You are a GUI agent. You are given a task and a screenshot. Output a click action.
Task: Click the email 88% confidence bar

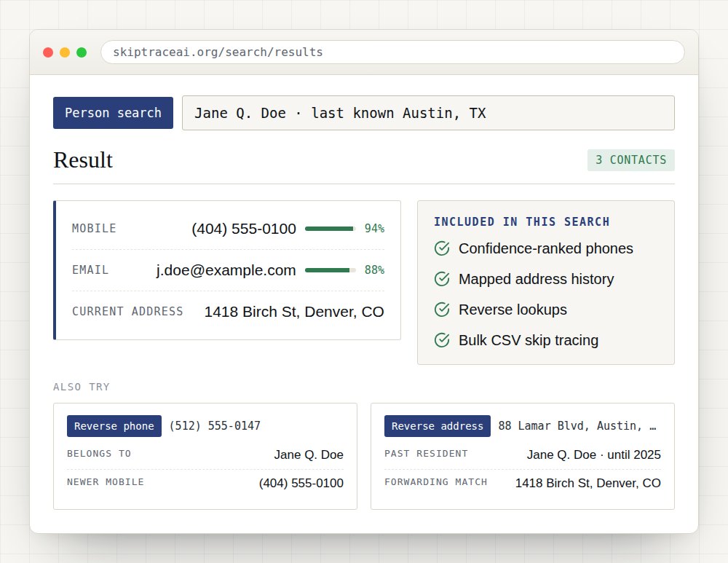(330, 270)
